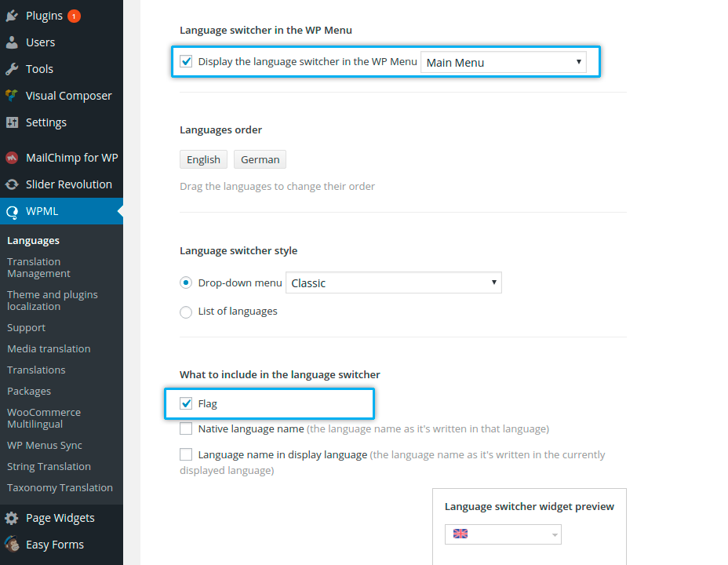Click the Easy Forms avatar icon
This screenshot has height=565, width=728.
12,545
